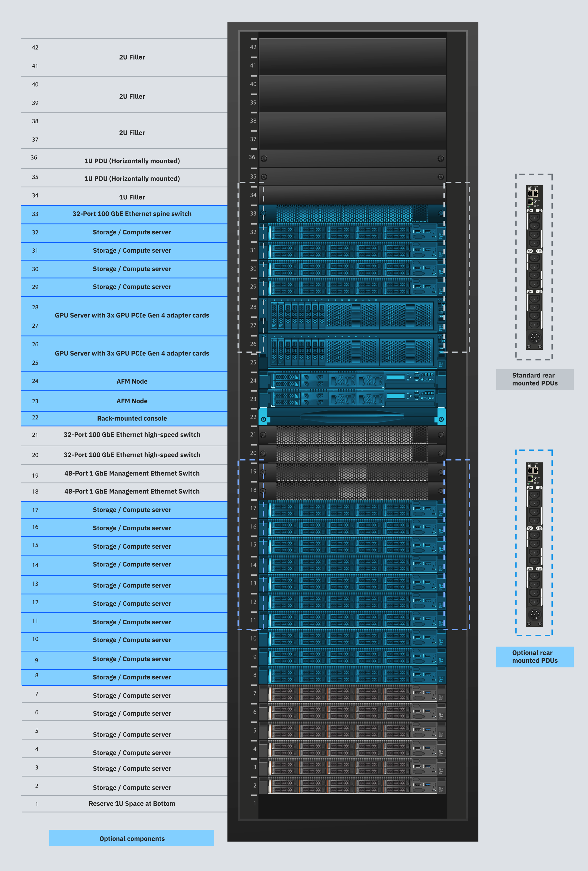Click the GPU server in rack slots 27-28
Screen dimensions: 588x871
point(352,315)
